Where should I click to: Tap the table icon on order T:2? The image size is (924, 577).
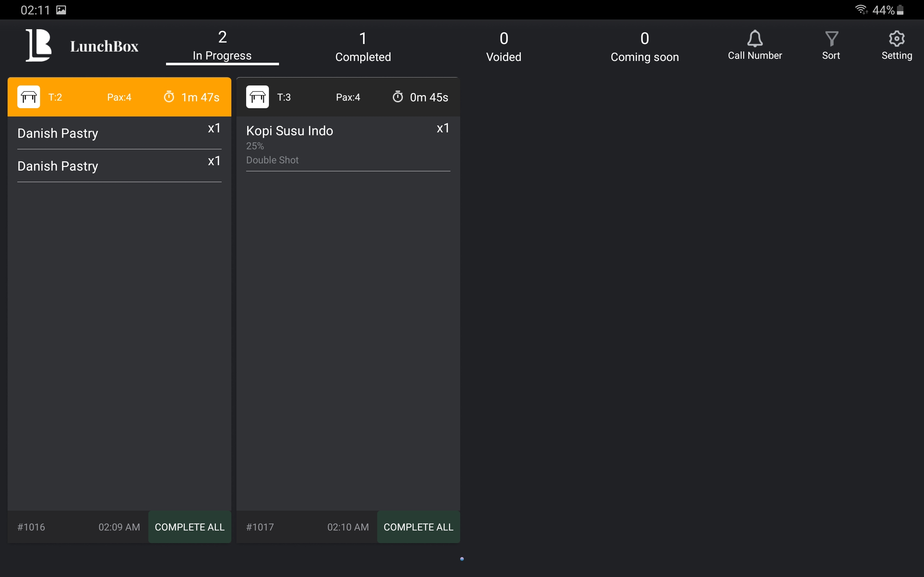click(29, 97)
